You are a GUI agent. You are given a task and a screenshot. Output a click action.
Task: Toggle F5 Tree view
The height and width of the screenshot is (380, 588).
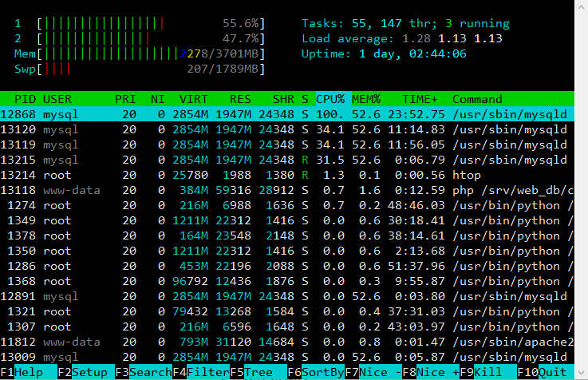(257, 372)
